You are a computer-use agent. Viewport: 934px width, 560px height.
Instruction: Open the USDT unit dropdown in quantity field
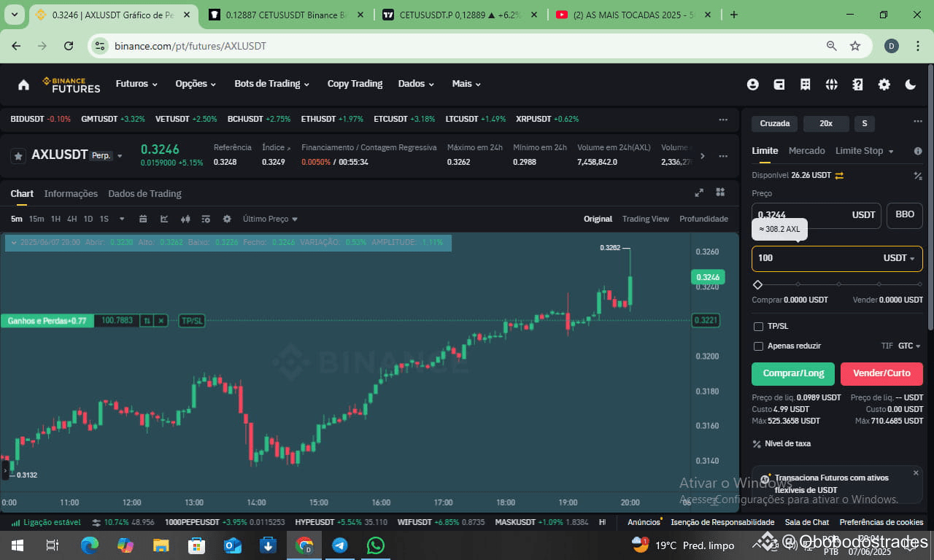[899, 258]
